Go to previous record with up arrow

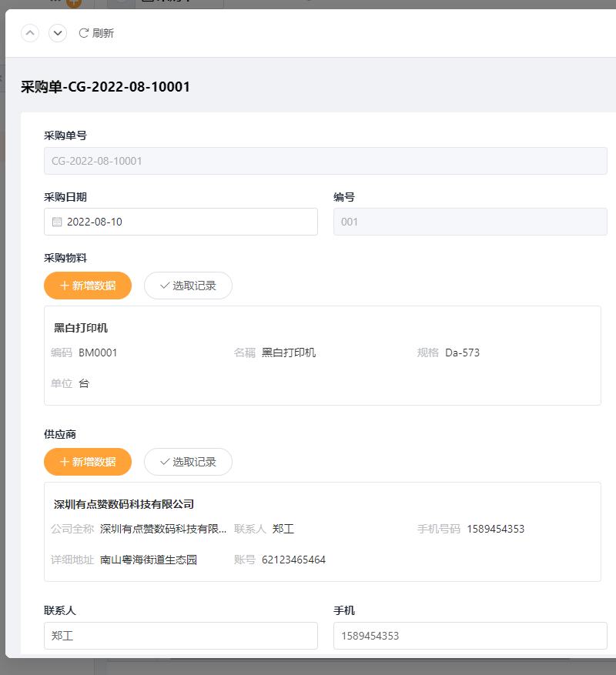30,33
